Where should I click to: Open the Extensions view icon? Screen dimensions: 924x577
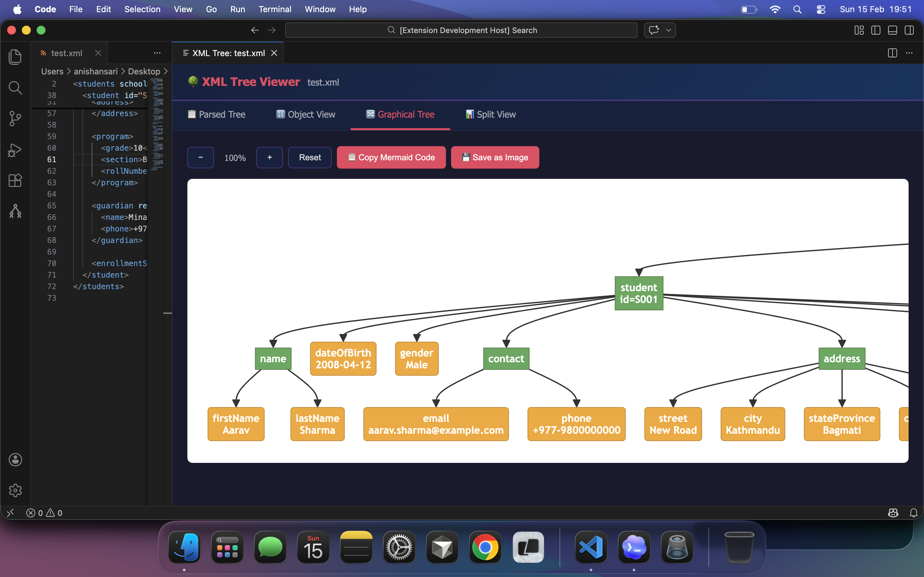click(15, 180)
